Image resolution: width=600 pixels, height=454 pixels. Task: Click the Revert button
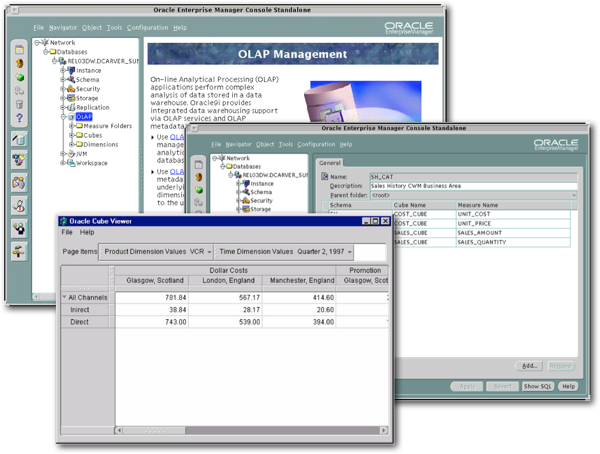(x=502, y=386)
